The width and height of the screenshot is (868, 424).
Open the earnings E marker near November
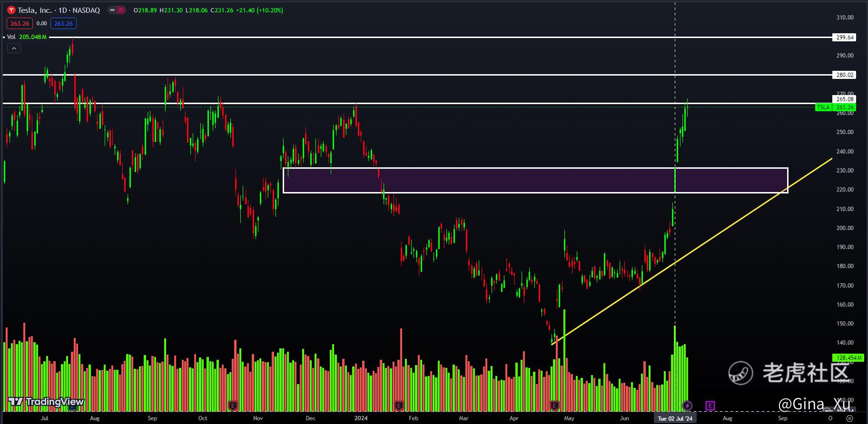233,405
